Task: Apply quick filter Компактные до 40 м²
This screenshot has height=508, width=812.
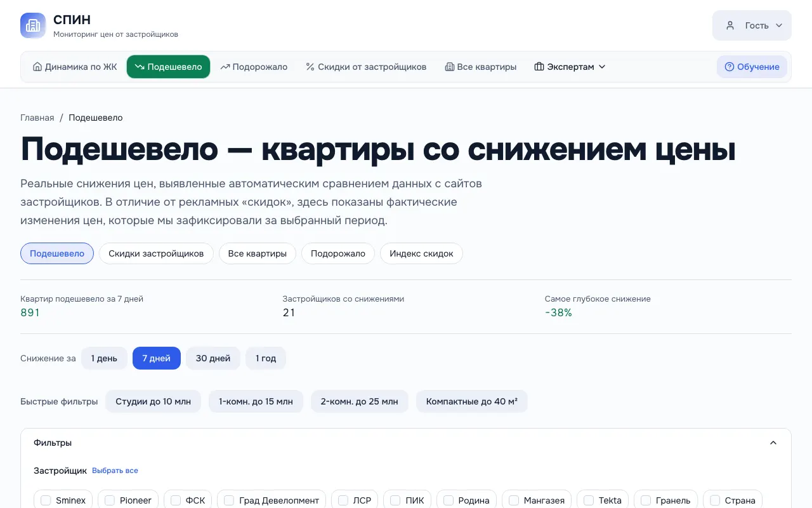Action: pos(472,401)
